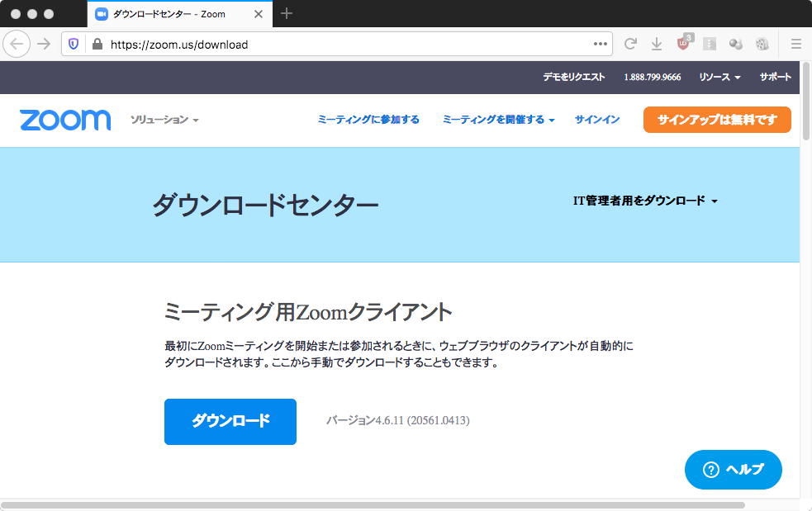The height and width of the screenshot is (511, 812).
Task: Focus the URL address bar
Action: (x=336, y=44)
